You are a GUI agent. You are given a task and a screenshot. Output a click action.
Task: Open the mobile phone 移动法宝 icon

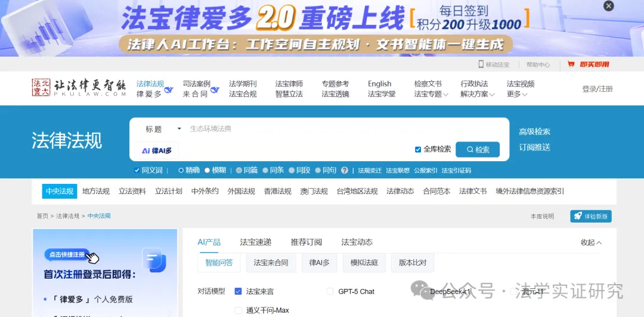481,64
